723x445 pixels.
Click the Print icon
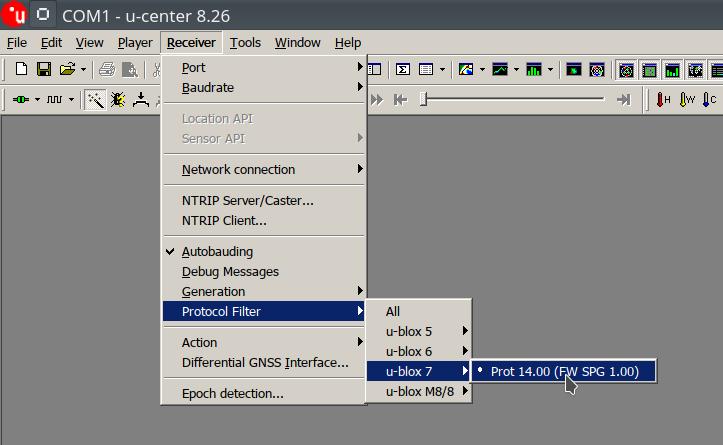pos(107,70)
